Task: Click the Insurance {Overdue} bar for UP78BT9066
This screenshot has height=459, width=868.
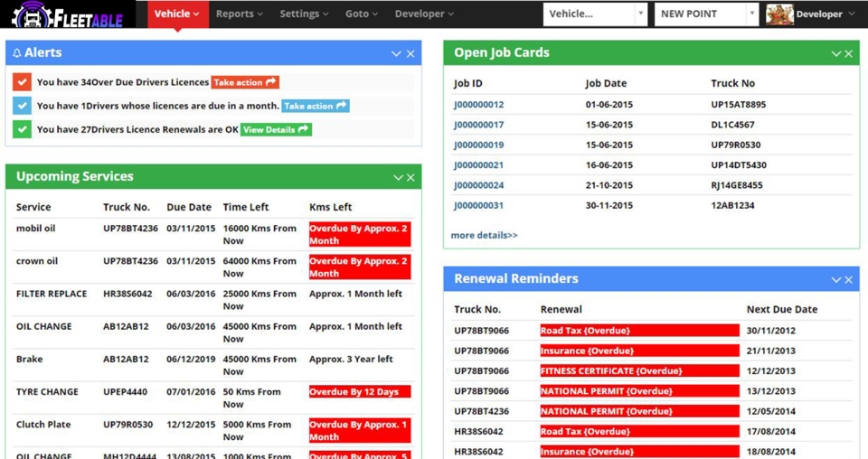Action: point(640,351)
